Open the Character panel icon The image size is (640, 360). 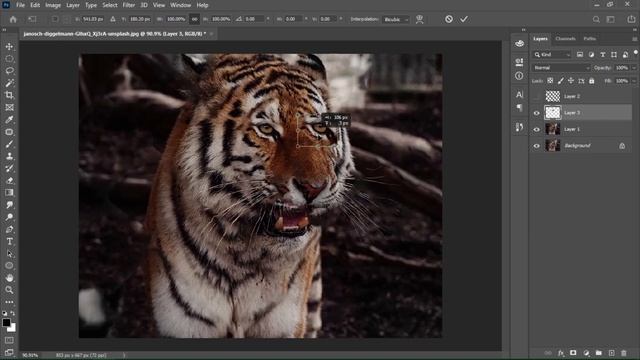click(x=519, y=94)
